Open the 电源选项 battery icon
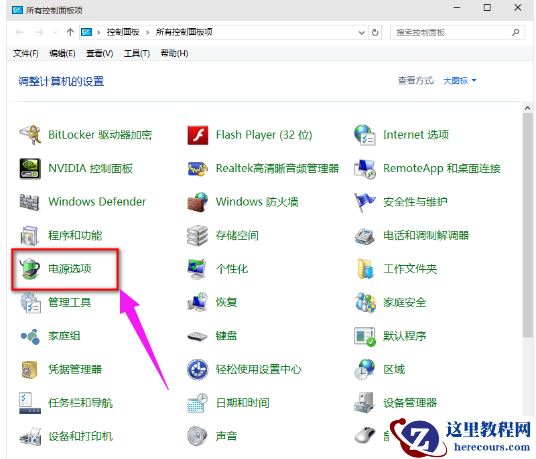The width and height of the screenshot is (536, 459). coord(30,269)
